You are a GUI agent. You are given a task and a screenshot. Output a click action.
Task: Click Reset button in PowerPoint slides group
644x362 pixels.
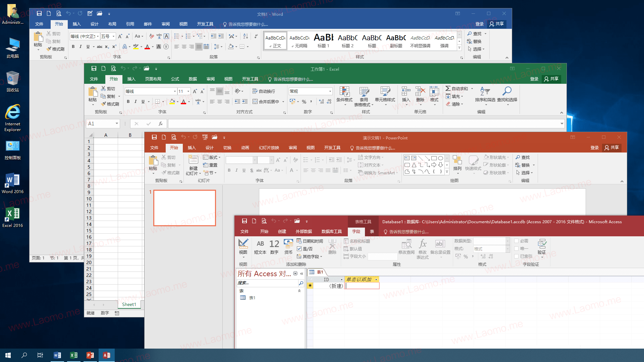click(x=210, y=165)
